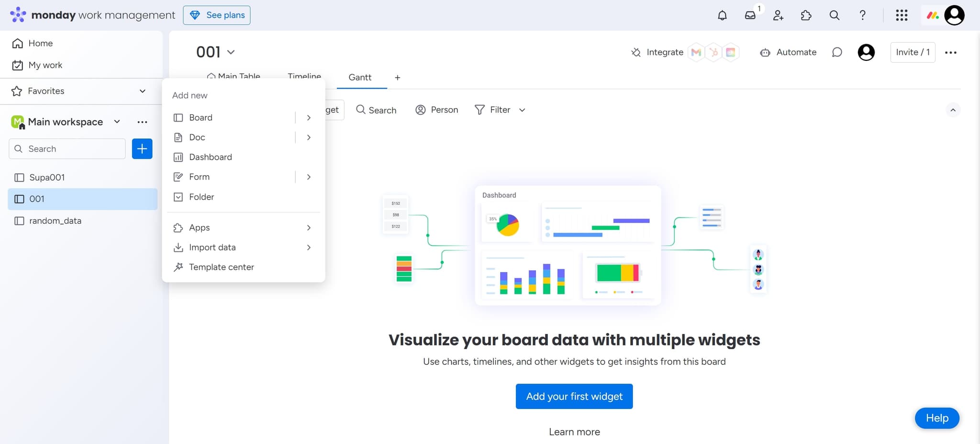The height and width of the screenshot is (444, 980).
Task: Expand the Board submenu arrow
Action: [x=309, y=118]
